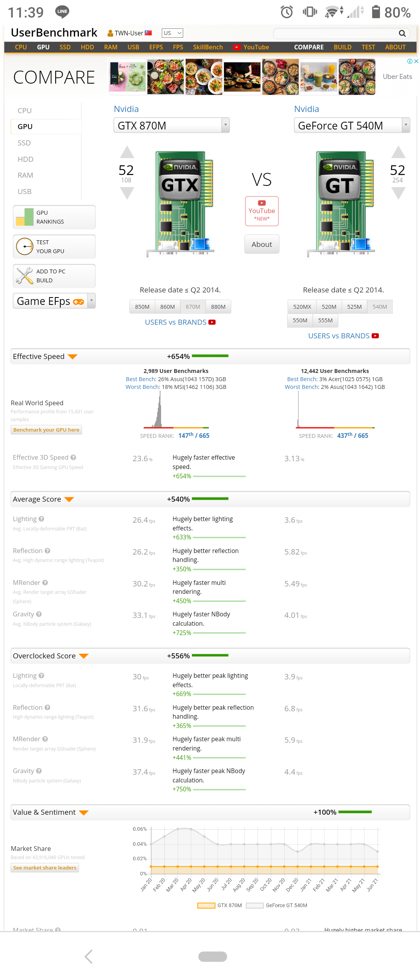Switch to the 555M model button
This screenshot has width=420, height=980.
(x=325, y=320)
